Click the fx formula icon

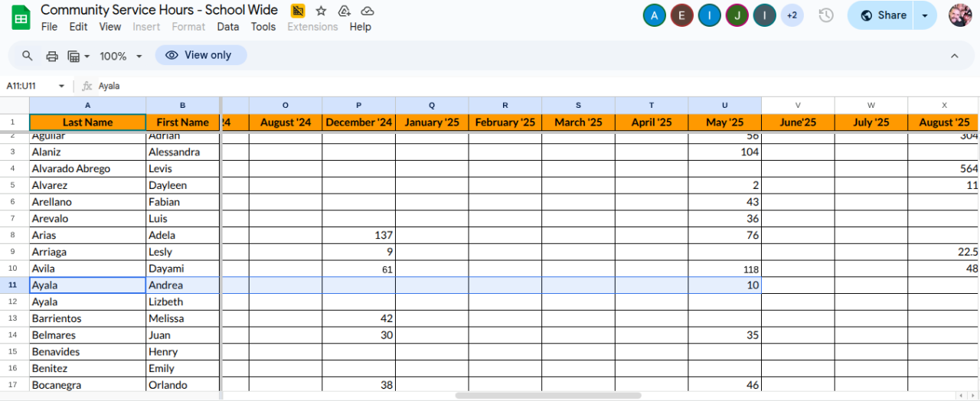(x=87, y=86)
